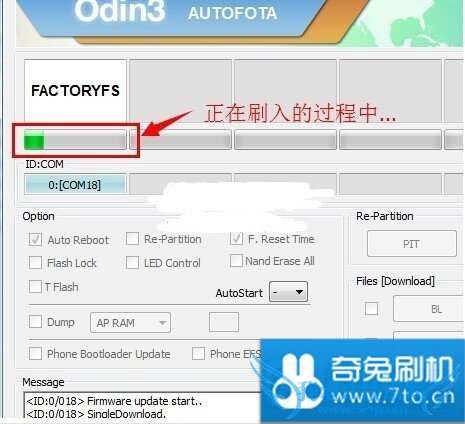
Task: Enable the Nand Erase All checkbox
Action: coord(236,261)
